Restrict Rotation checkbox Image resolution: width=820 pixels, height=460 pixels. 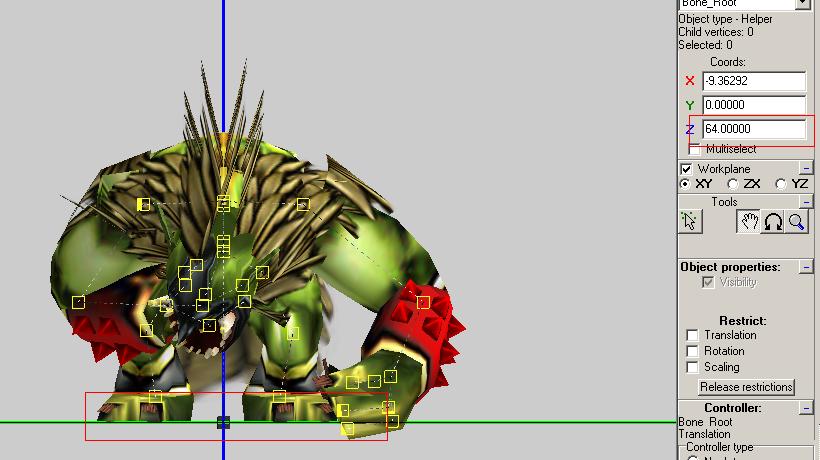coord(692,351)
